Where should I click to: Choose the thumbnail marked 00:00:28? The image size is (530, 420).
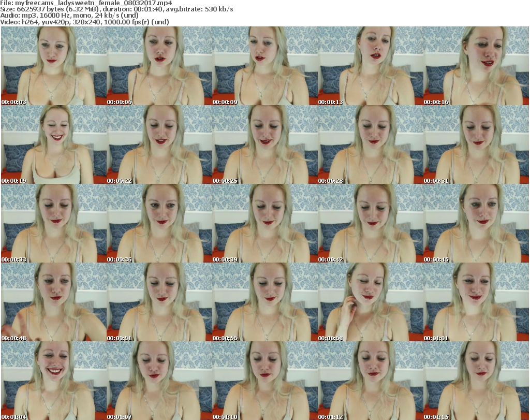371,144
